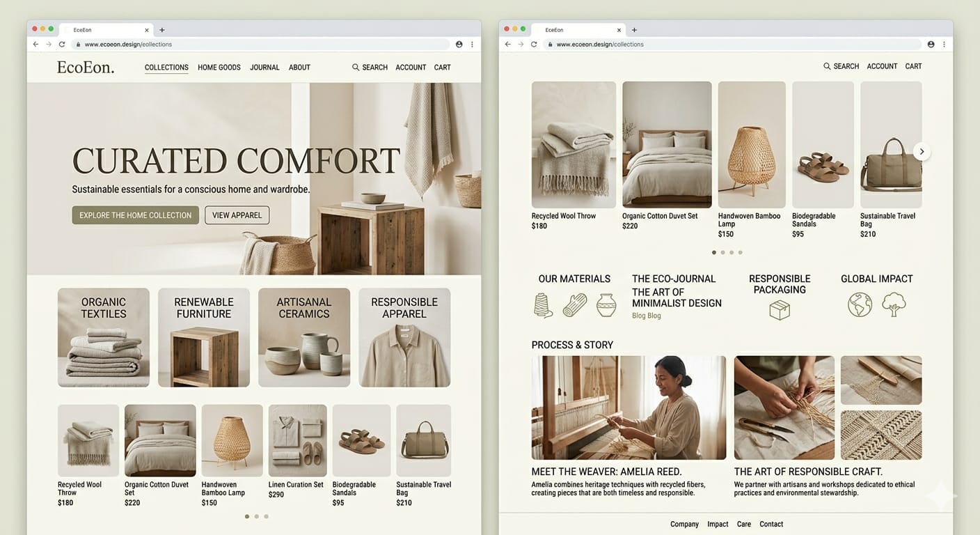This screenshot has height=535, width=980.
Task: Open the Responsible Packaging box icon
Action: click(779, 310)
